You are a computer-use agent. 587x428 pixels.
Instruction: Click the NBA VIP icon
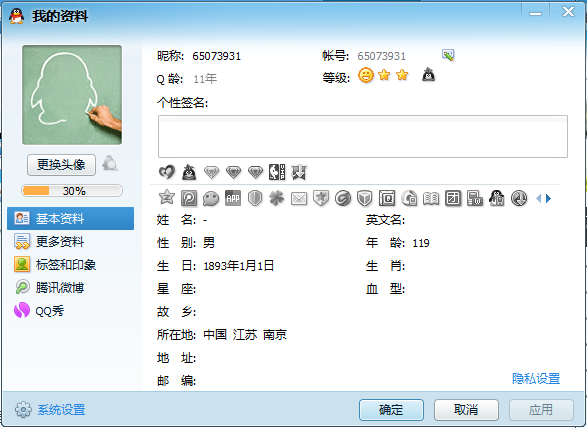[277, 172]
